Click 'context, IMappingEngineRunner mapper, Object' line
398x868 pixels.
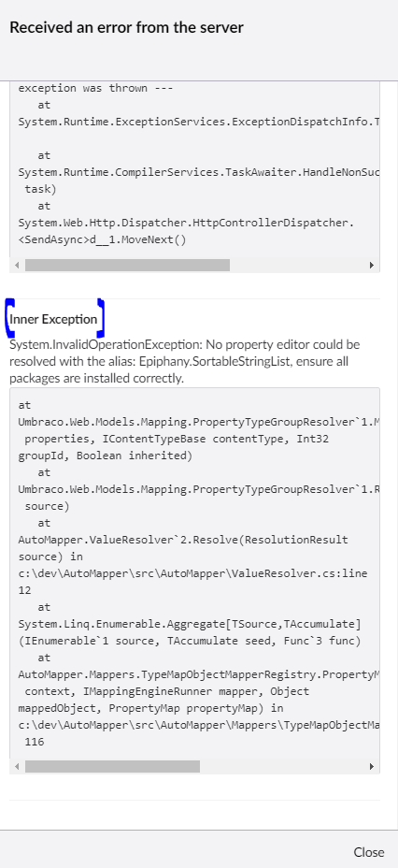167,691
